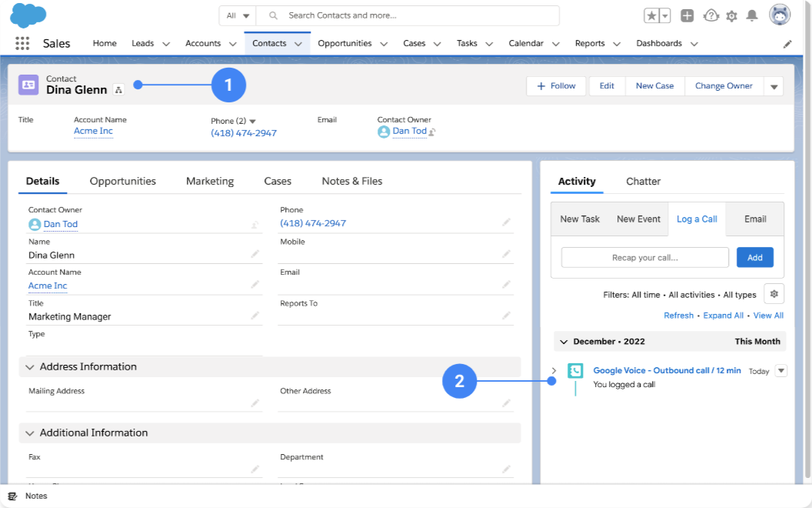Switch to the Notes & Files tab
Image resolution: width=812 pixels, height=508 pixels.
point(352,181)
